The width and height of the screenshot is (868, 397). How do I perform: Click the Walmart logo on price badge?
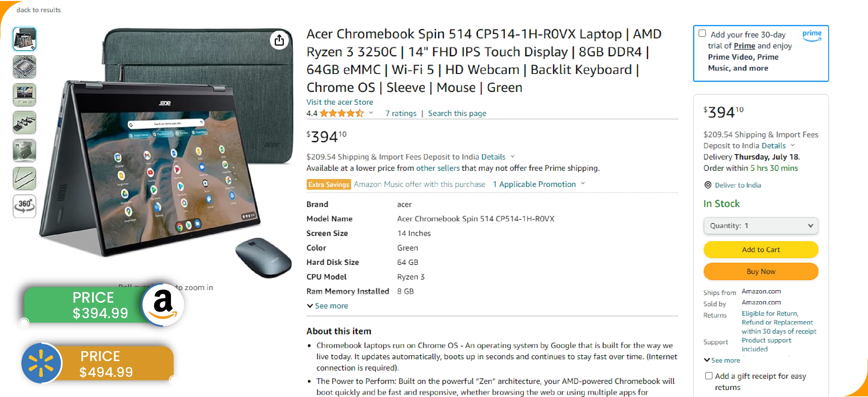(41, 363)
